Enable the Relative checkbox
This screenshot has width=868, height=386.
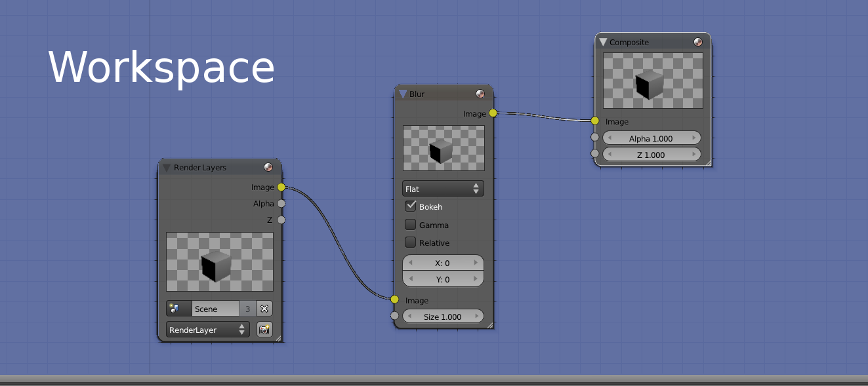click(411, 242)
